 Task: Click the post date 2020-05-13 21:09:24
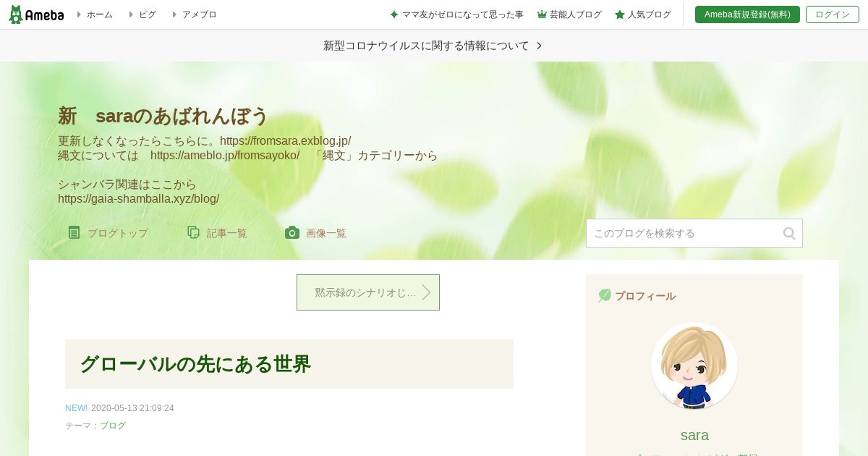(132, 408)
